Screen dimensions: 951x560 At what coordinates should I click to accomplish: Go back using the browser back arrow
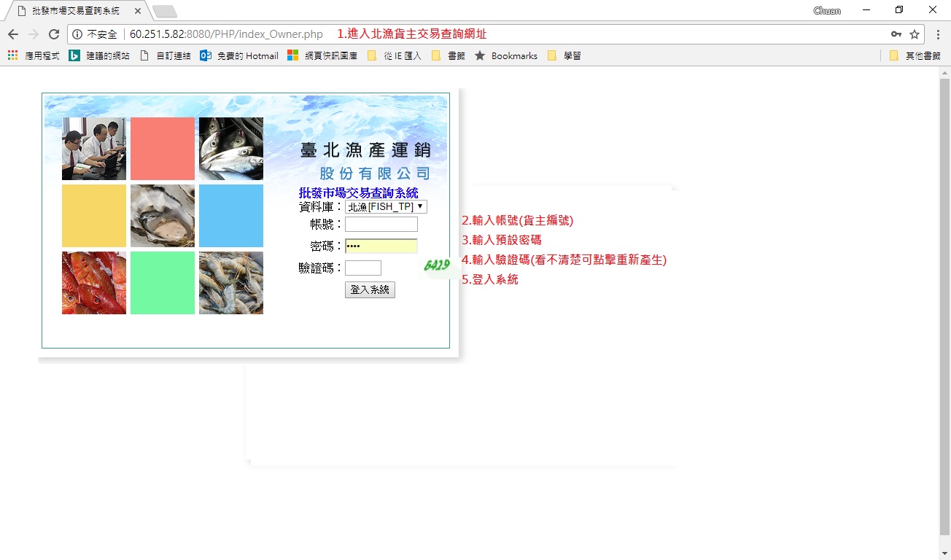[x=13, y=34]
